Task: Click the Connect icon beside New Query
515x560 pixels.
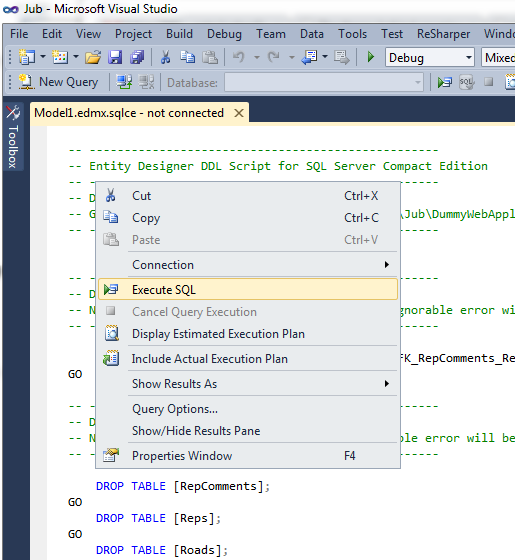Action: pyautogui.click(x=124, y=82)
